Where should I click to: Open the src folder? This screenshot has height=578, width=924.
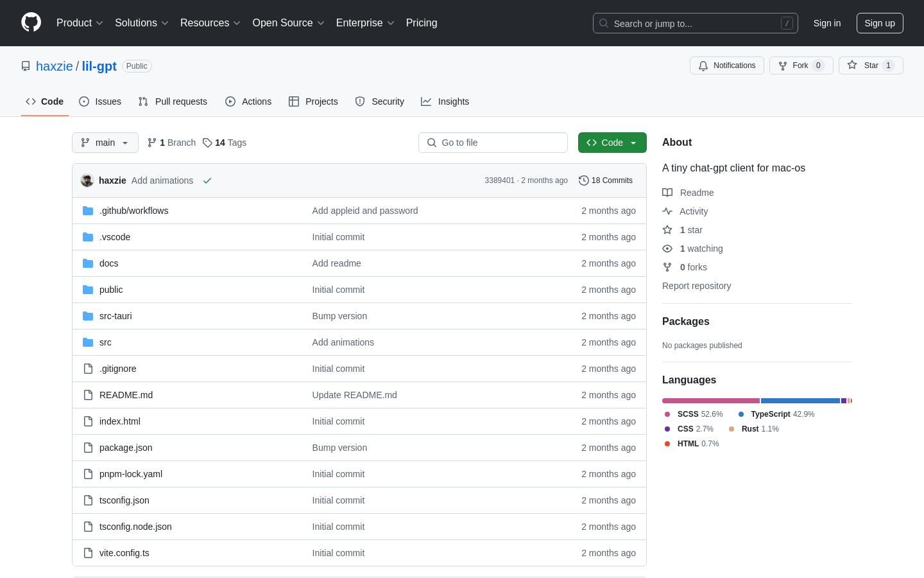click(x=105, y=342)
